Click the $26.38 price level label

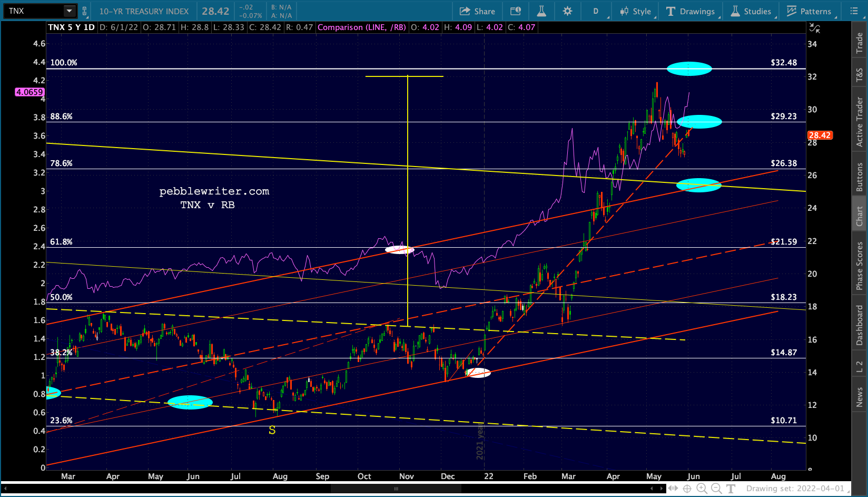click(784, 163)
